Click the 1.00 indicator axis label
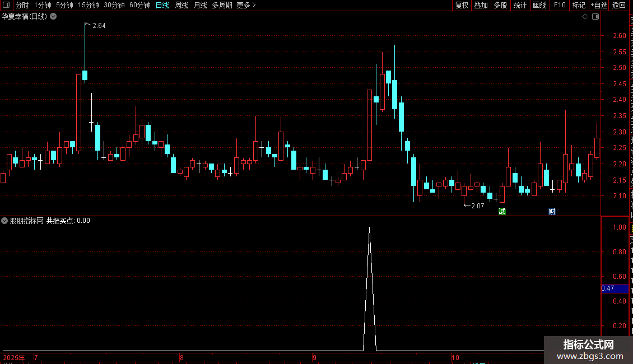 click(x=619, y=227)
